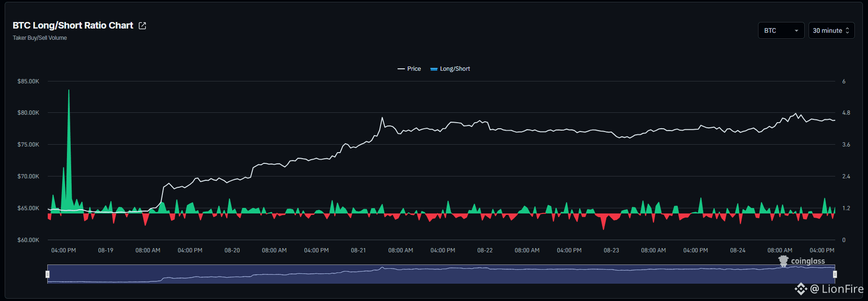Click ratio axis label 1.2
This screenshot has height=301, width=868.
click(846, 208)
